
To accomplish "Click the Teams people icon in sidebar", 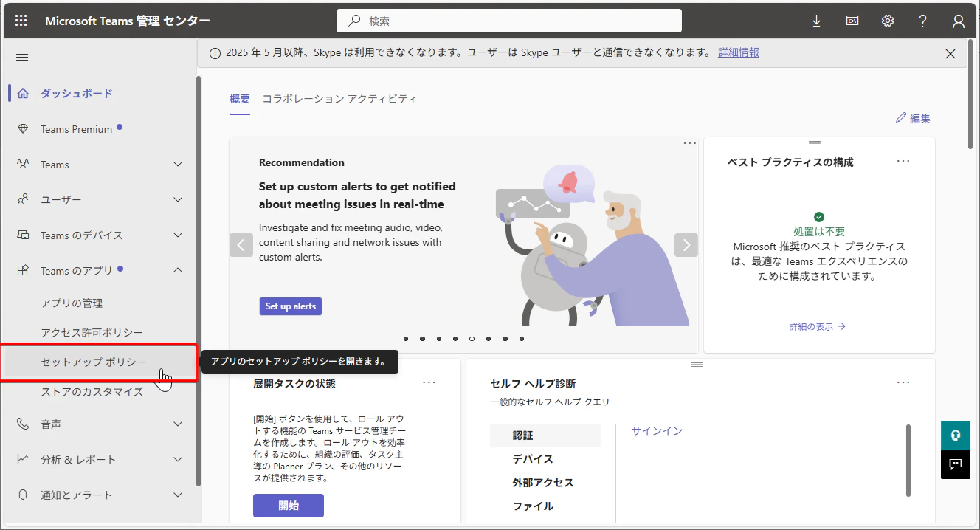I will point(23,164).
